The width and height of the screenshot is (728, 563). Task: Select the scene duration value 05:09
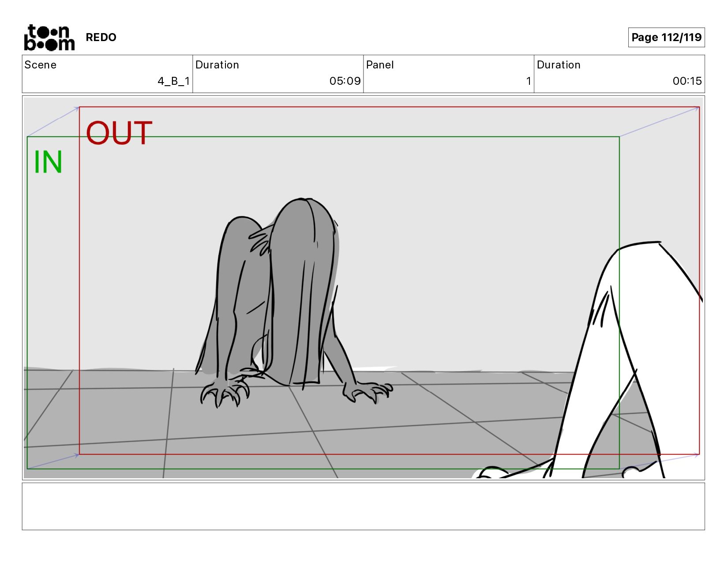pos(345,81)
